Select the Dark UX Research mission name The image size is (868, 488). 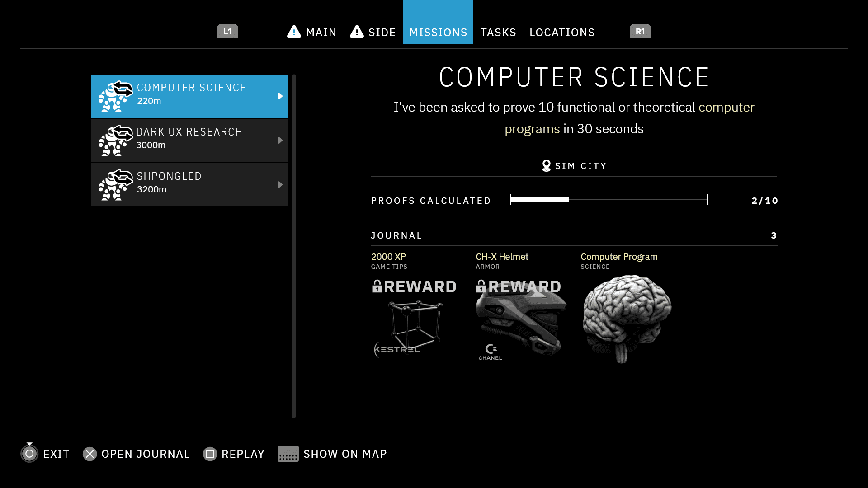pyautogui.click(x=189, y=132)
